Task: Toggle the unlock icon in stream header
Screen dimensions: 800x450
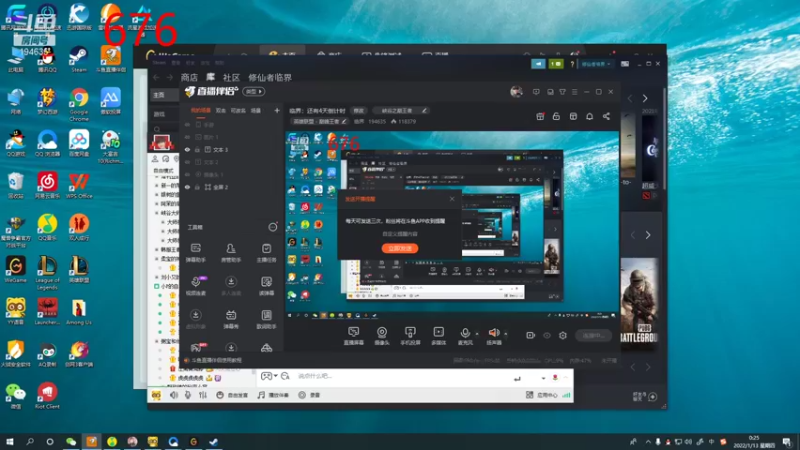Action: [556, 116]
